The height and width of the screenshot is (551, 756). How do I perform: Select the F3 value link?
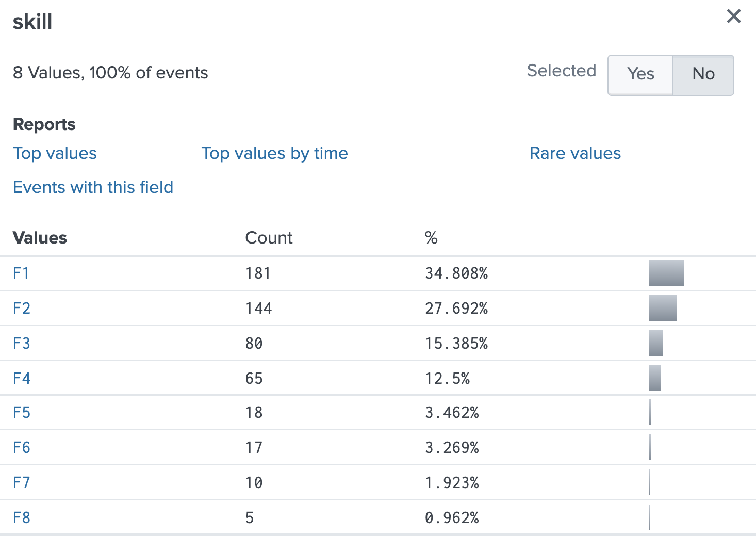[x=22, y=343]
